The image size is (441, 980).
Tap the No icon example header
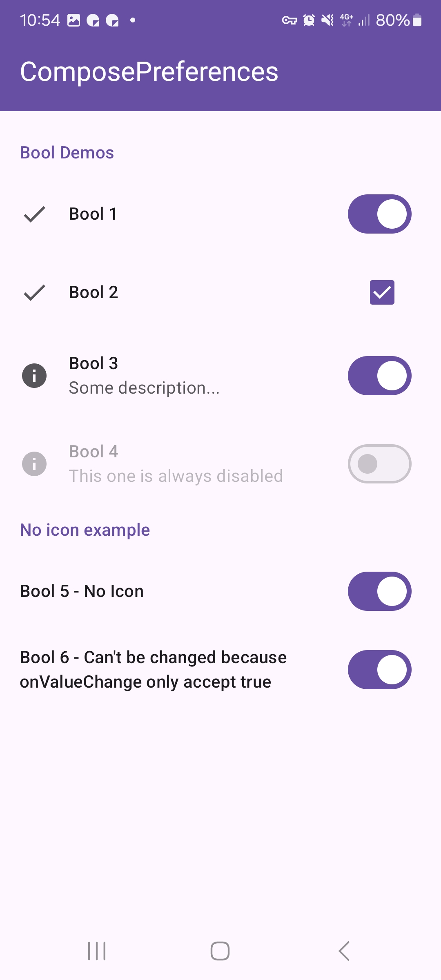coord(85,530)
